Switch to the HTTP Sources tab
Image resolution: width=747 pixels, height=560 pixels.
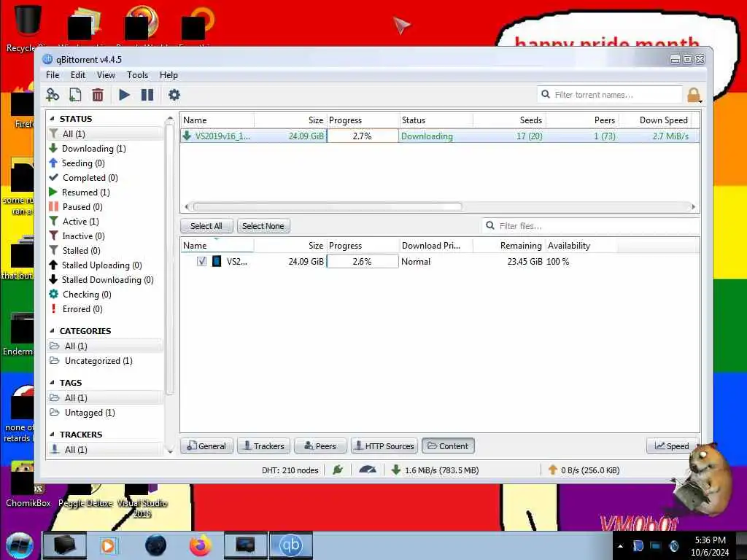(384, 446)
